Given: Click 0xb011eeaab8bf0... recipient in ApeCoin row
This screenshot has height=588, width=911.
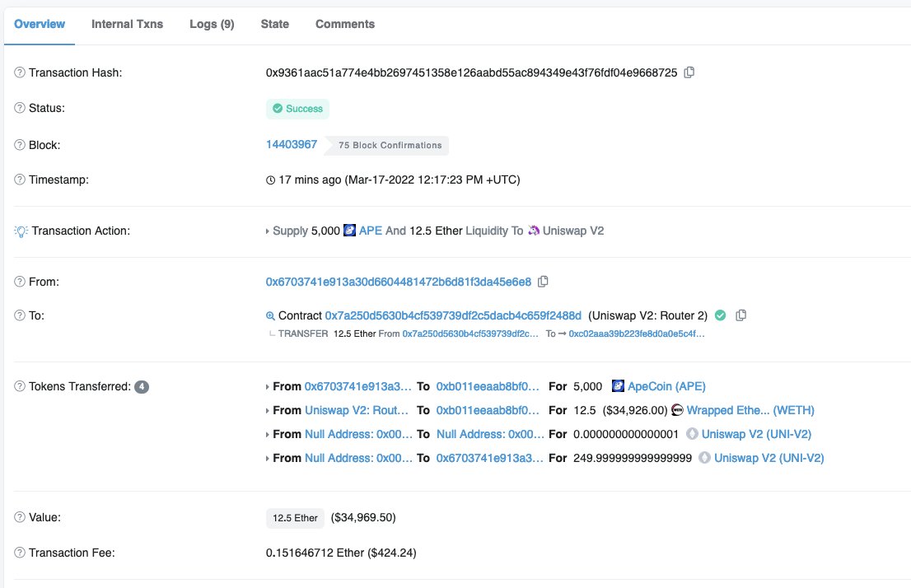Looking at the screenshot, I should tap(488, 386).
